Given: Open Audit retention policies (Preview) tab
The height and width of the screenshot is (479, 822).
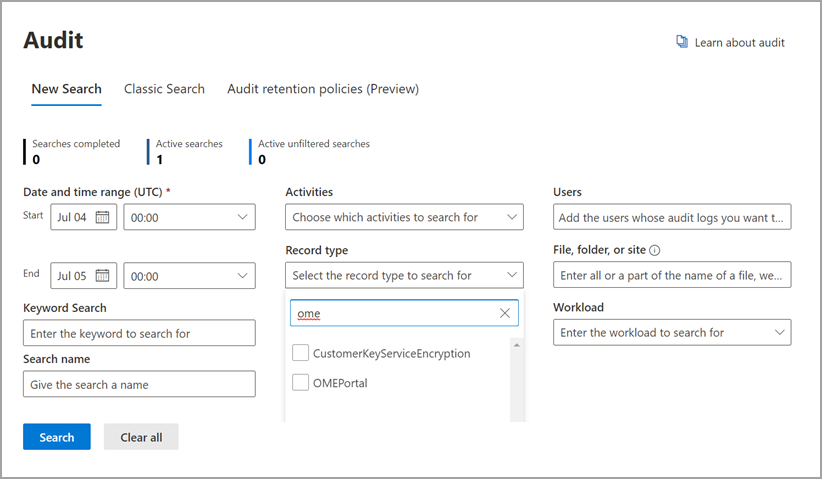Looking at the screenshot, I should [x=323, y=89].
